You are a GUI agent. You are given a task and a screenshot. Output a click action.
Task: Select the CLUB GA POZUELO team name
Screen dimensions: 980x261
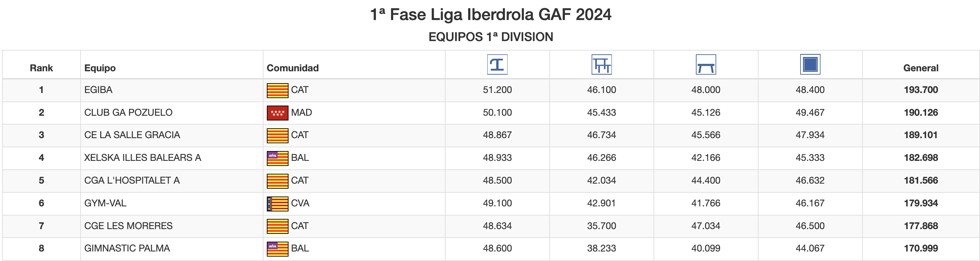(x=128, y=113)
